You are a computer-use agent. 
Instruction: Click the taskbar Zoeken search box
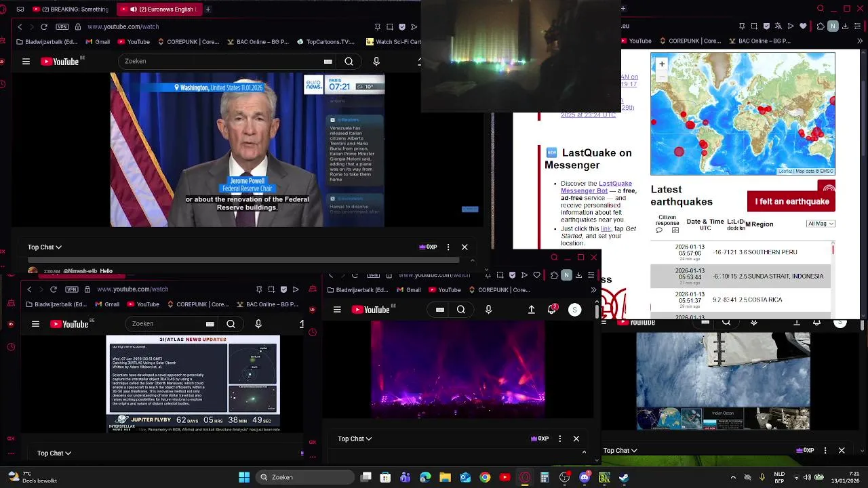307,477
